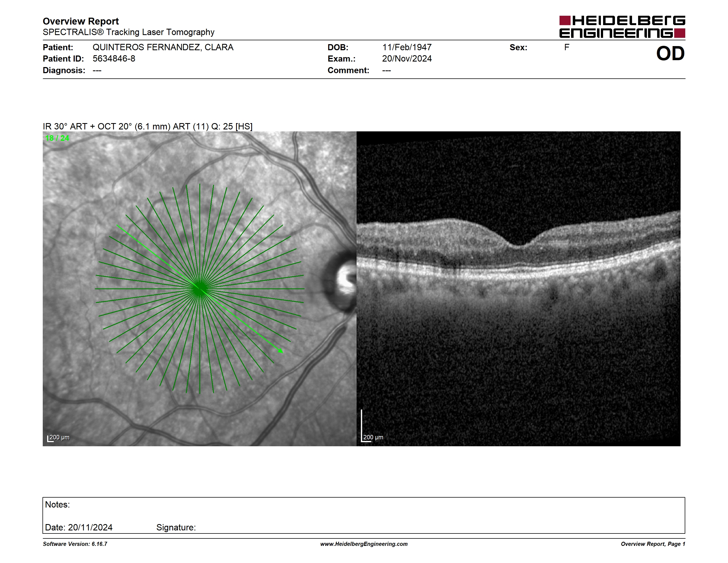Click the 'Diagnosis:' field label
This screenshot has height=563, width=728.
(64, 70)
